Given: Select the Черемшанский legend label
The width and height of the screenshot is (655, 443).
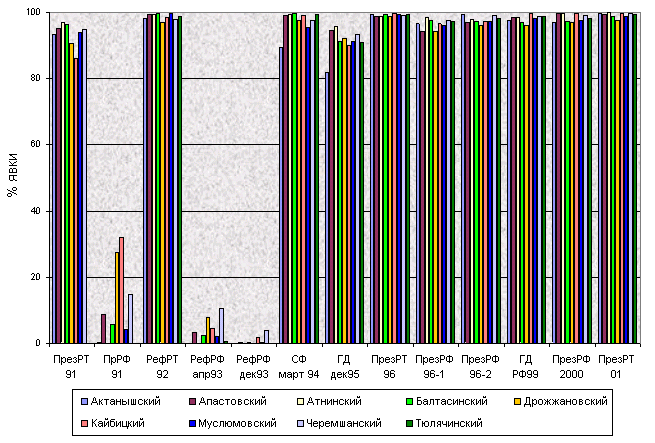Looking at the screenshot, I should [x=344, y=423].
